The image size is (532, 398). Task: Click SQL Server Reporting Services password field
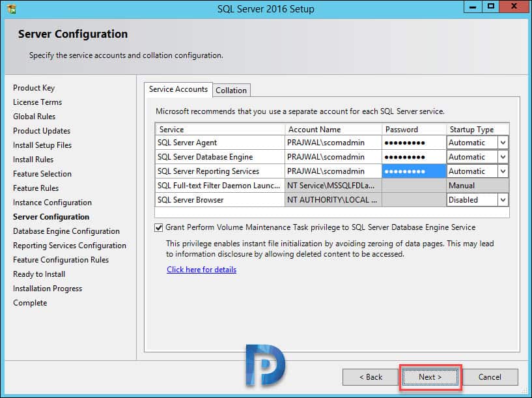tap(414, 171)
